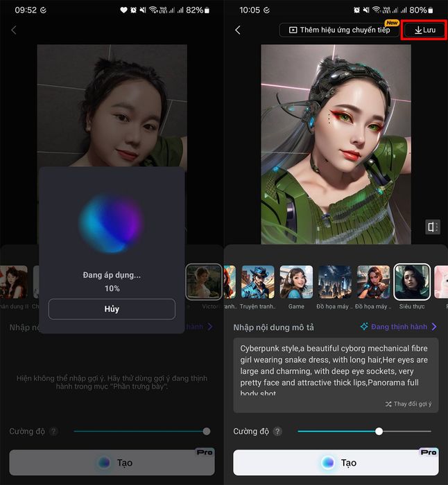Viewport: 448px width, 485px height.
Task: Select the Truyện tranh style thumbnail
Action: coord(257,282)
